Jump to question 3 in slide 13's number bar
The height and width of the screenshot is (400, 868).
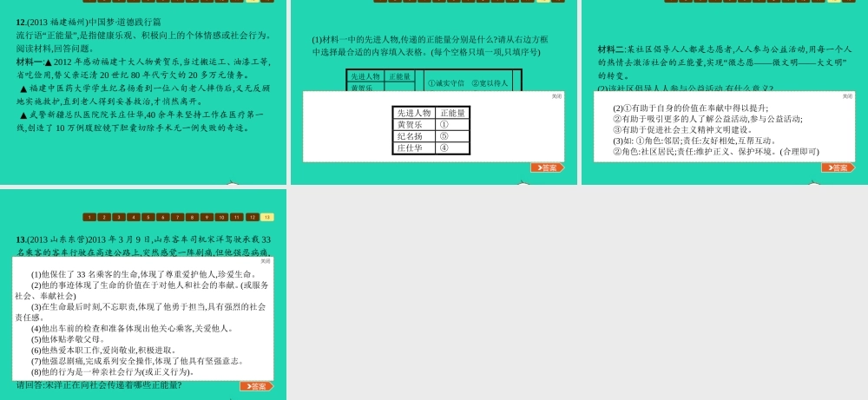119,218
